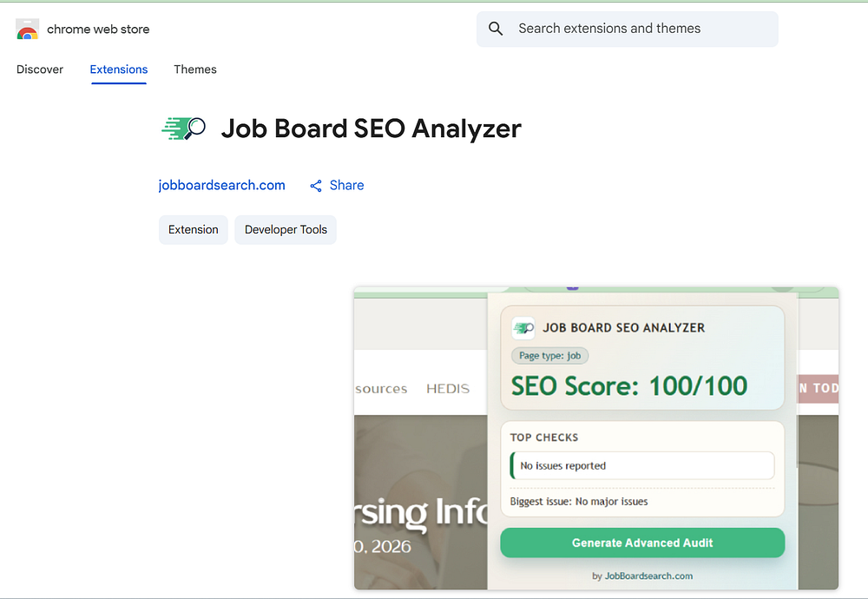Click the Extension category chip
The height and width of the screenshot is (599, 868).
coord(194,230)
